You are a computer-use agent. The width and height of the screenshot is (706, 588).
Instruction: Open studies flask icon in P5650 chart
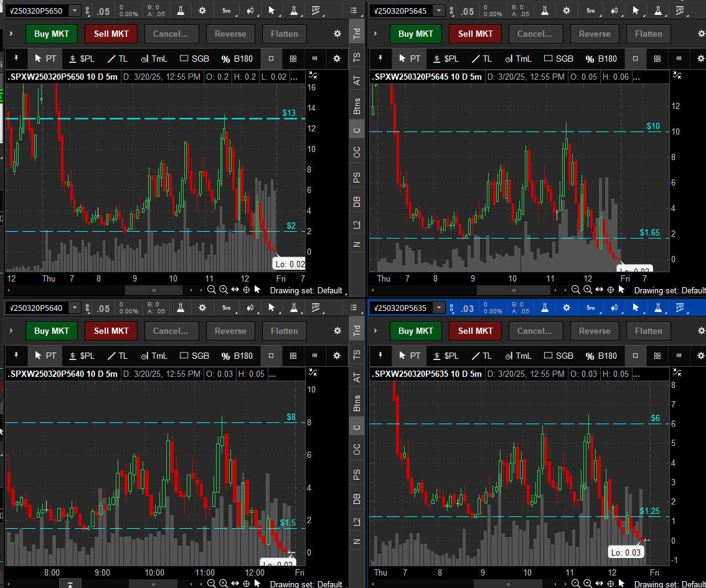point(181,11)
